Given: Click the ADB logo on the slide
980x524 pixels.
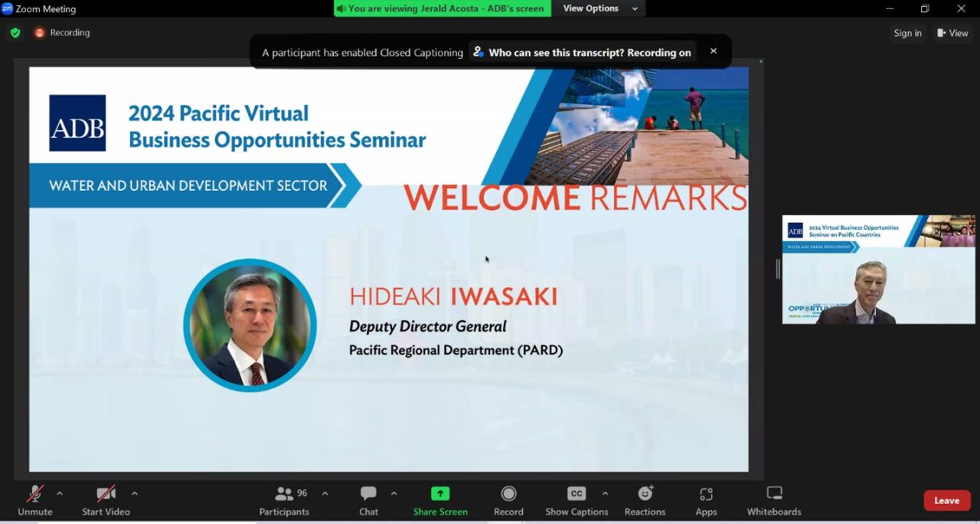Looking at the screenshot, I should click(x=77, y=123).
